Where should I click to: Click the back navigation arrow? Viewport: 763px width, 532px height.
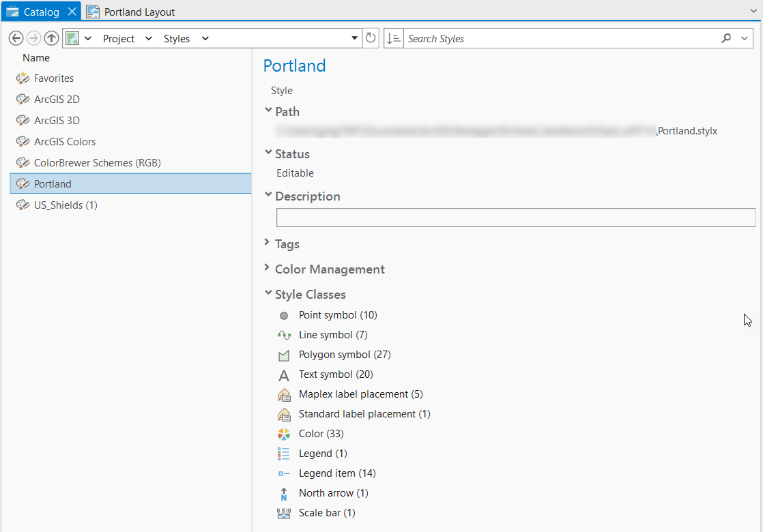[16, 38]
